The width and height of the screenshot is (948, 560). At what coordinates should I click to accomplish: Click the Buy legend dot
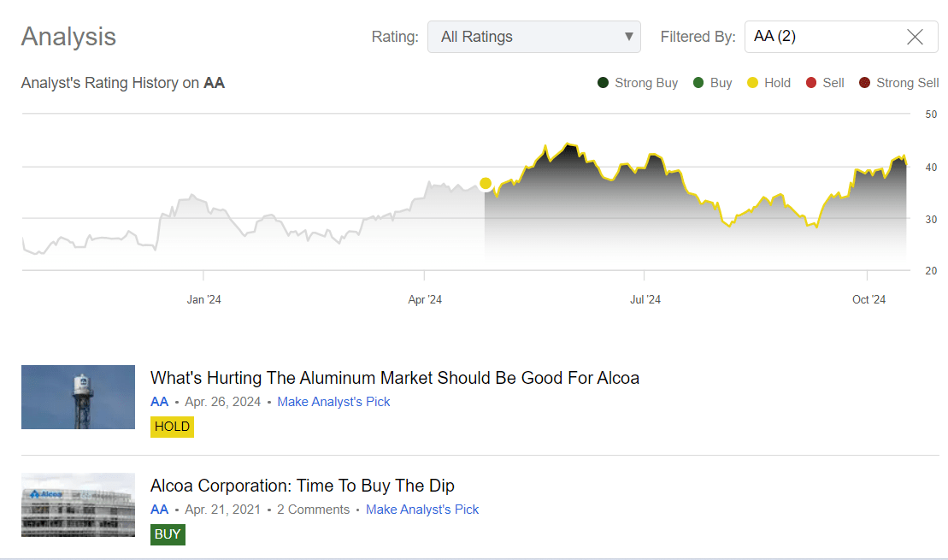697,82
